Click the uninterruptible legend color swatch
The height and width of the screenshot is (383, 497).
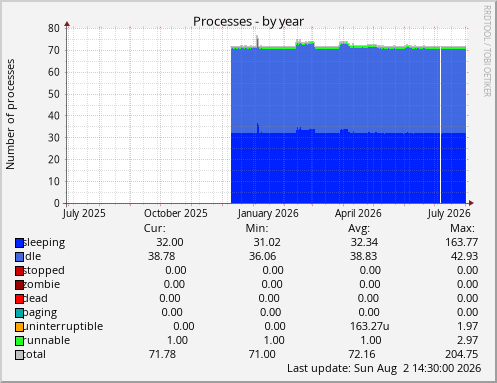[19, 327]
